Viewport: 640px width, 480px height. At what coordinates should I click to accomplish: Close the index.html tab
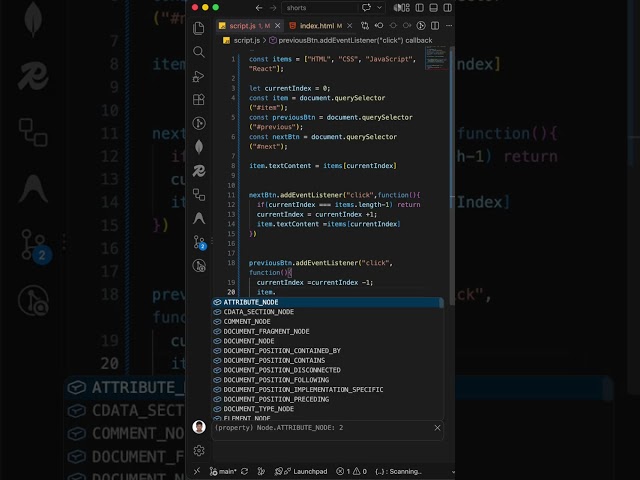[350, 26]
